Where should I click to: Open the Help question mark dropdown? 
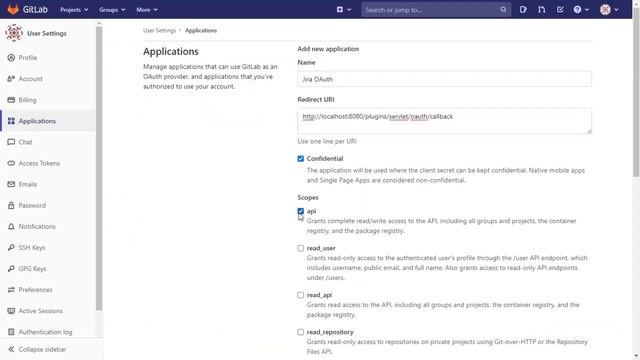[x=581, y=9]
